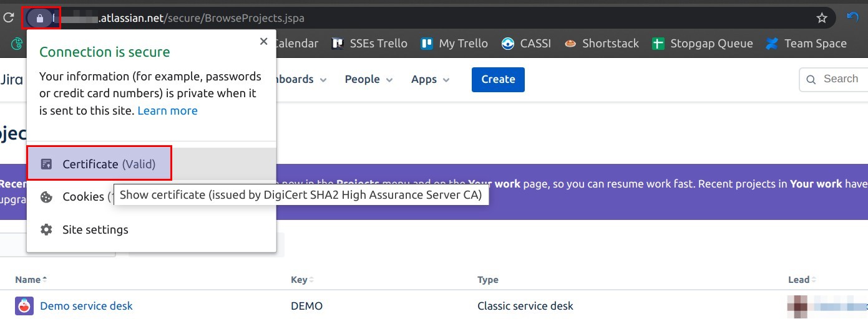
Task: Open the My Trello bookmark
Action: tap(454, 44)
